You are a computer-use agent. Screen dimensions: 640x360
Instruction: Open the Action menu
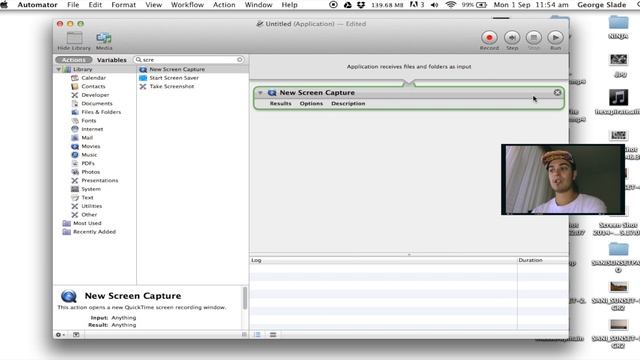pos(224,5)
